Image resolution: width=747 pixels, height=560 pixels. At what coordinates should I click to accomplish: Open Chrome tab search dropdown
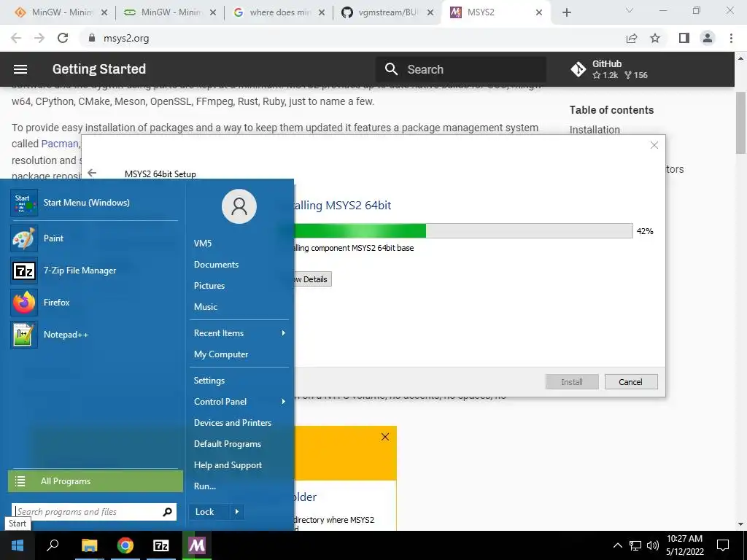[630, 10]
